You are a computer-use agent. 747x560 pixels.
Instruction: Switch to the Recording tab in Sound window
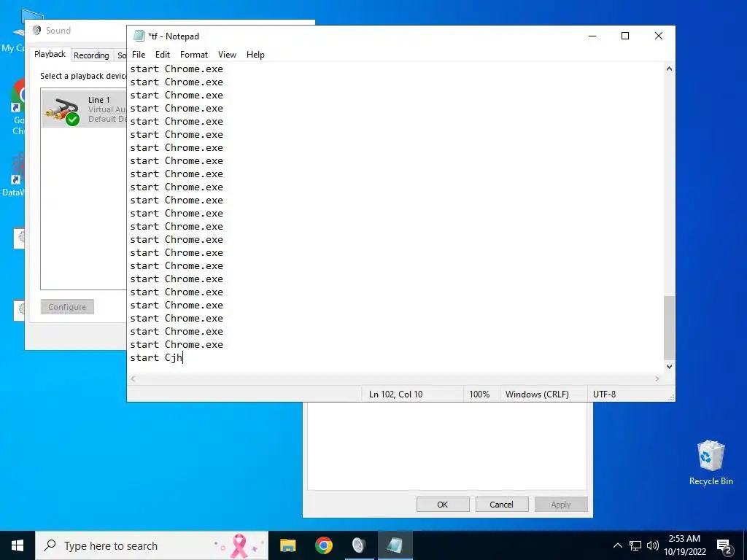[91, 55]
